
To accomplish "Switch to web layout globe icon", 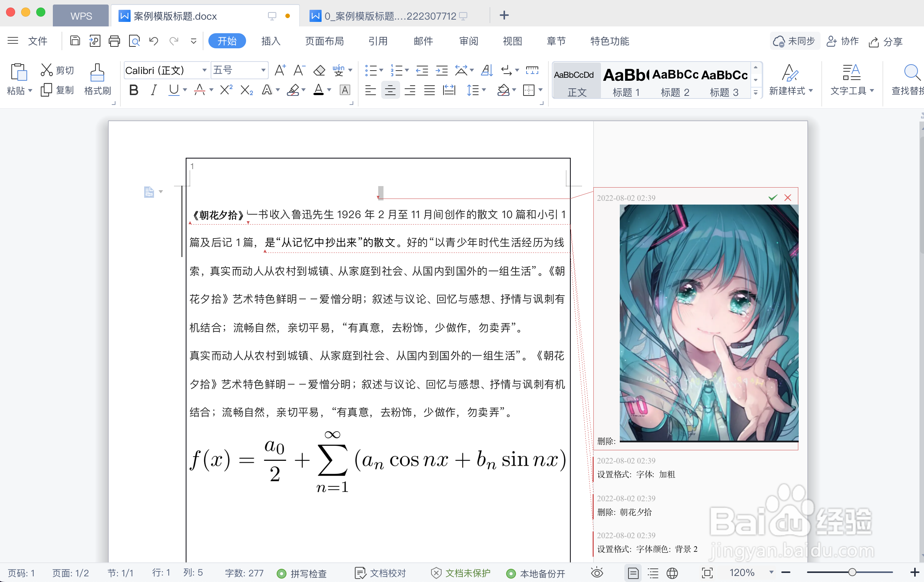I will [672, 573].
